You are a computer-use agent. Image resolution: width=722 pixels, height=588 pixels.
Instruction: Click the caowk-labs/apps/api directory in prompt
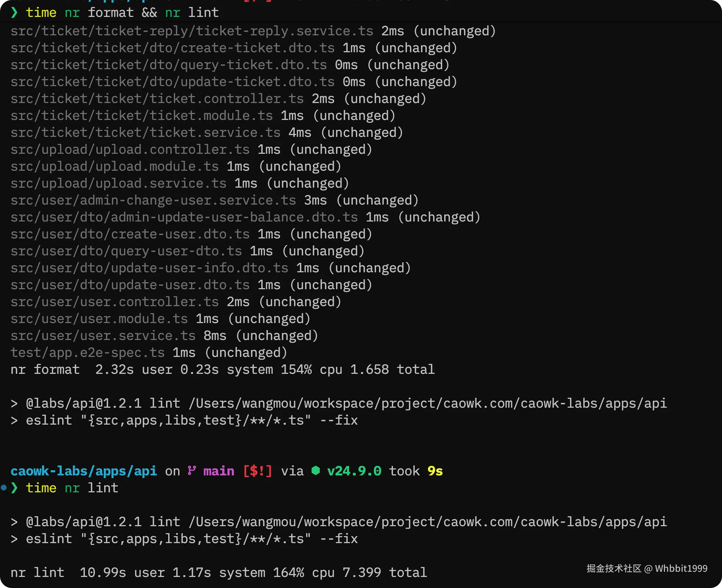coord(84,471)
